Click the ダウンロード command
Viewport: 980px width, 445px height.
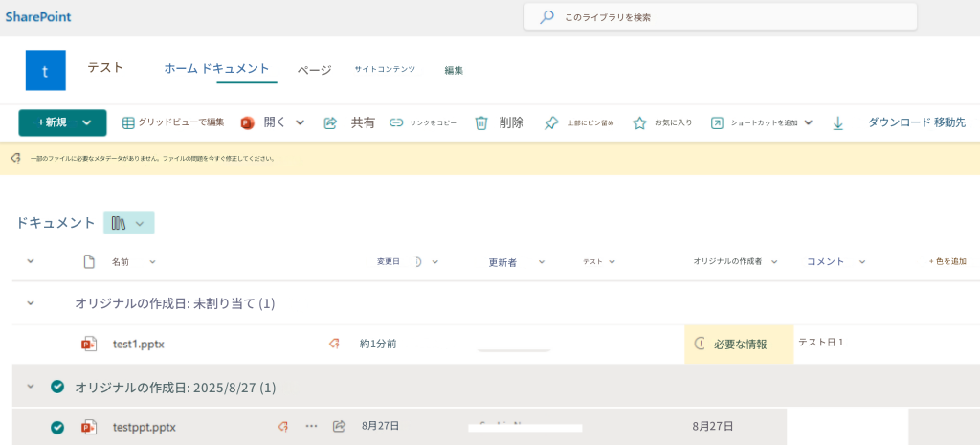pos(899,122)
